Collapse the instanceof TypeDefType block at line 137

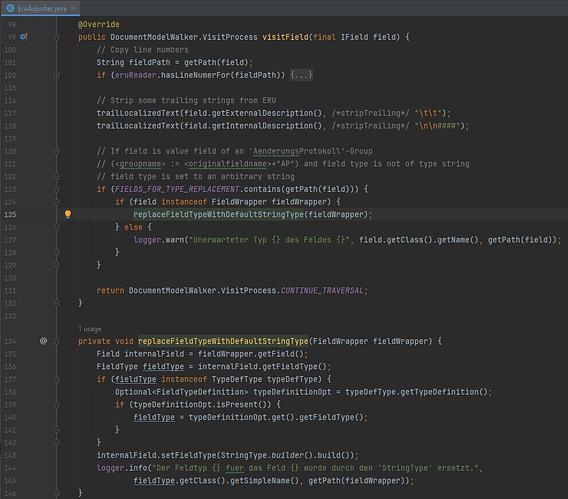(x=57, y=379)
